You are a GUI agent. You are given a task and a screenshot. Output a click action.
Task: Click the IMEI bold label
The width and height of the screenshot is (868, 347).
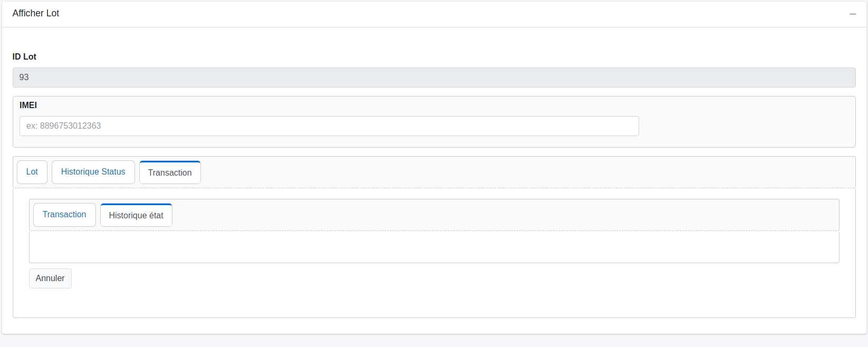[28, 105]
